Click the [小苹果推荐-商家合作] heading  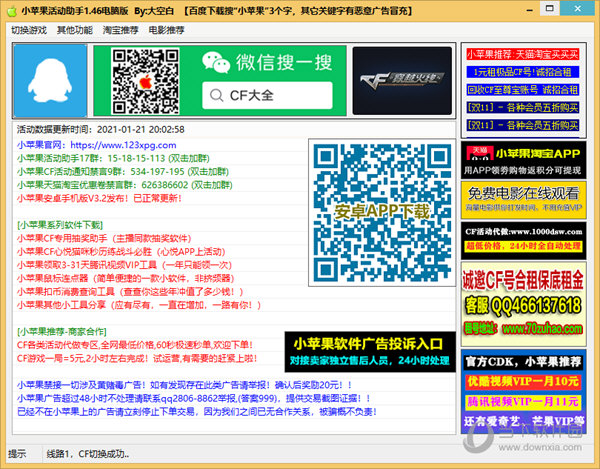[x=62, y=332]
